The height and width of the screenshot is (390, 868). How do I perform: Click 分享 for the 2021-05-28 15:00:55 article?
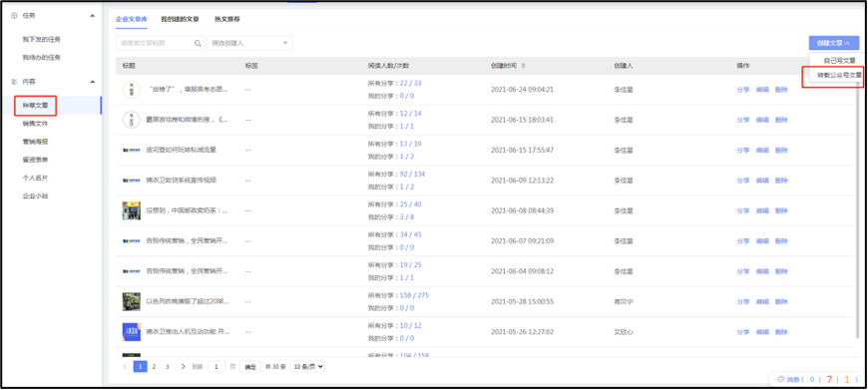pyautogui.click(x=743, y=302)
